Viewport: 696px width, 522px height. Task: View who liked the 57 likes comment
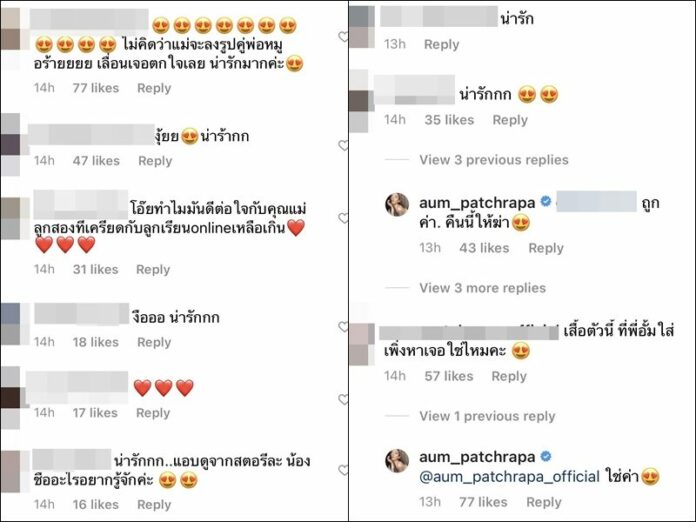[x=449, y=376]
